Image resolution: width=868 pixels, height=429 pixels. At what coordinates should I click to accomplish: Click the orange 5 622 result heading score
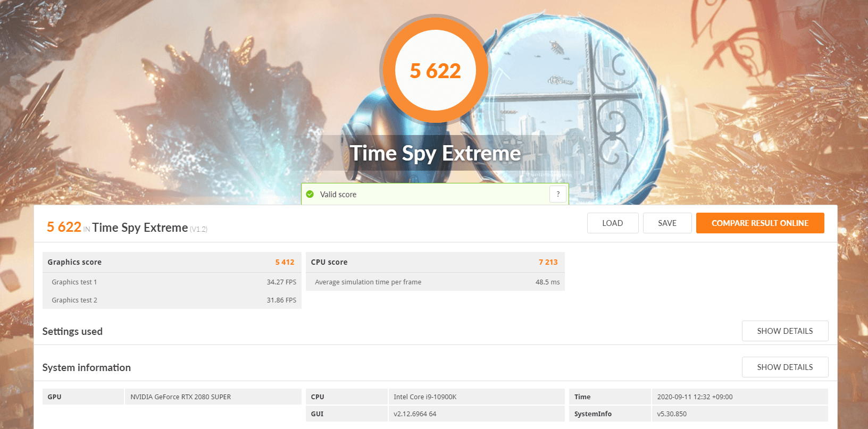point(64,227)
